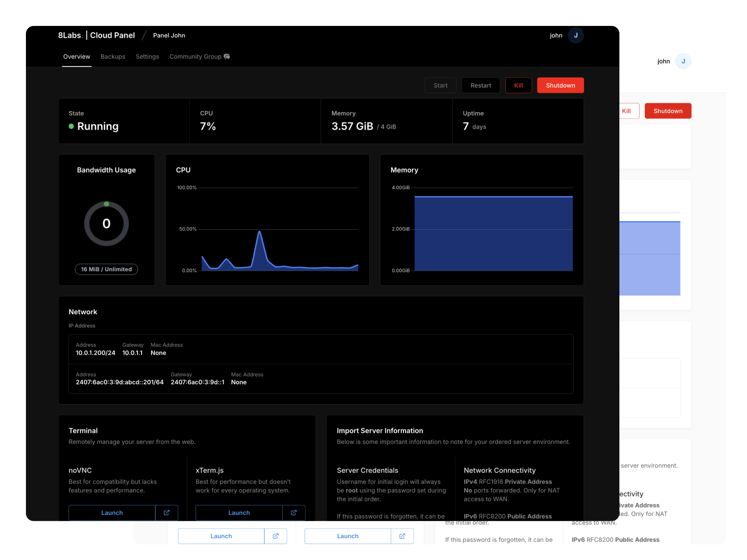The image size is (747, 560).
Task: Click the Bandwidth Usage circular gauge
Action: 106,223
